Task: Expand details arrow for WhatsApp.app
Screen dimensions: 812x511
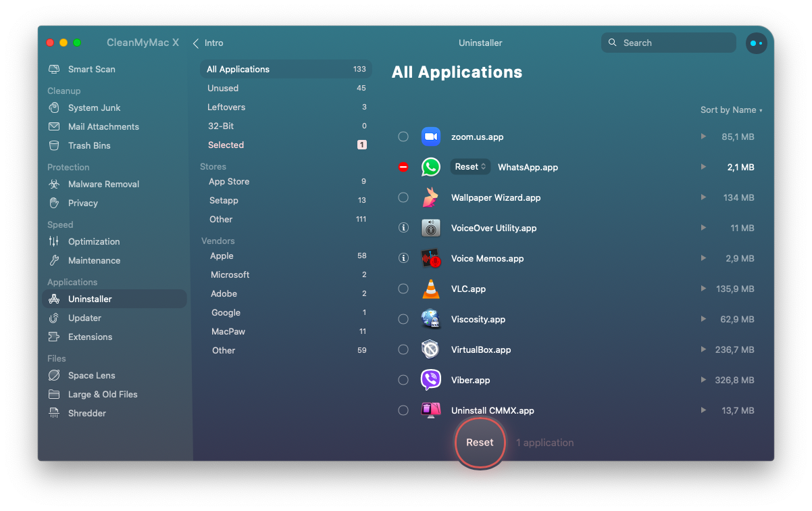Action: [x=703, y=167]
